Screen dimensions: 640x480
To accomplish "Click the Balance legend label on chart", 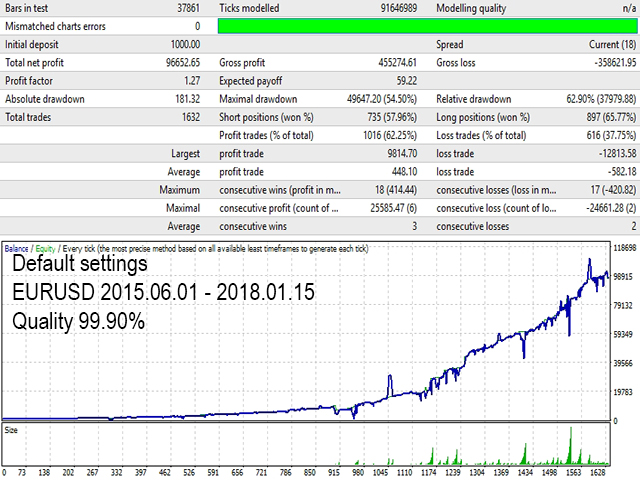I will (16, 249).
